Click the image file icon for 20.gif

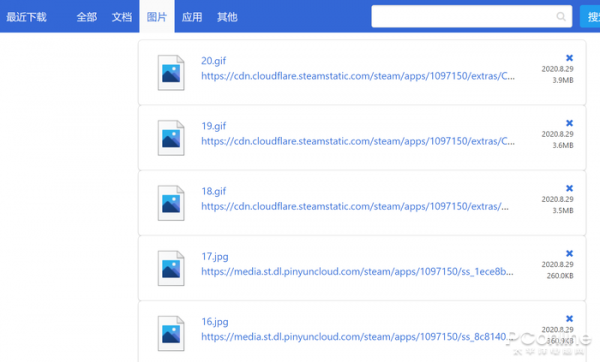pyautogui.click(x=171, y=73)
